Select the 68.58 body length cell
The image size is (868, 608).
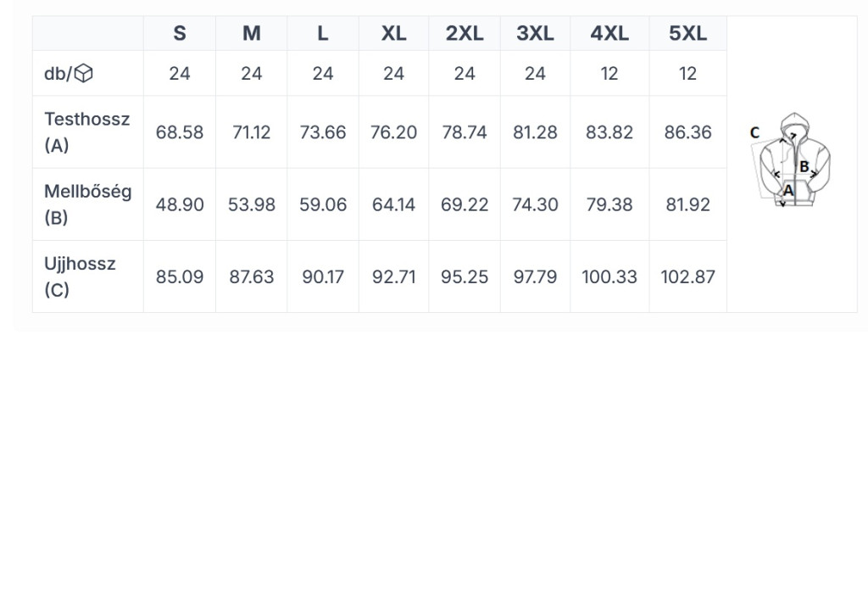coord(180,132)
